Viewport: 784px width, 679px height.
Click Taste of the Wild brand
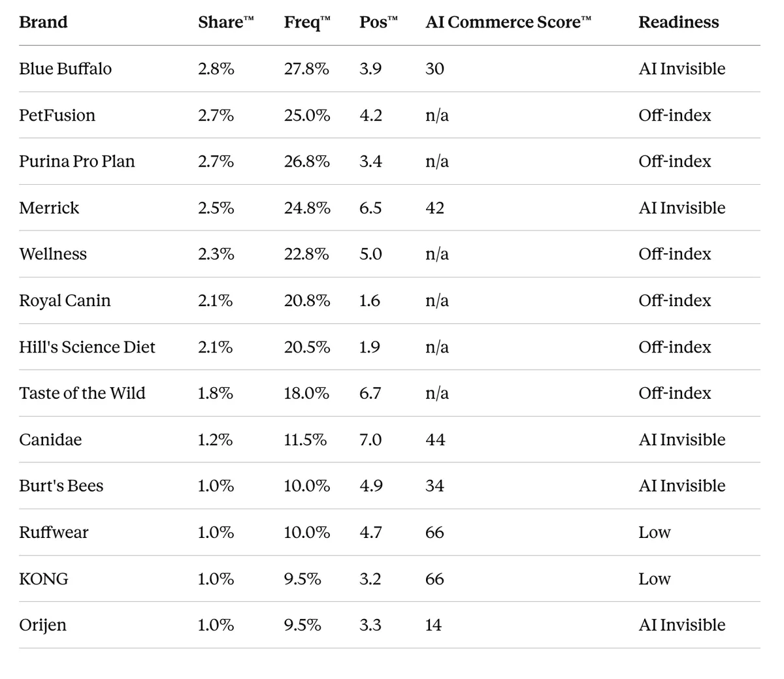click(82, 393)
